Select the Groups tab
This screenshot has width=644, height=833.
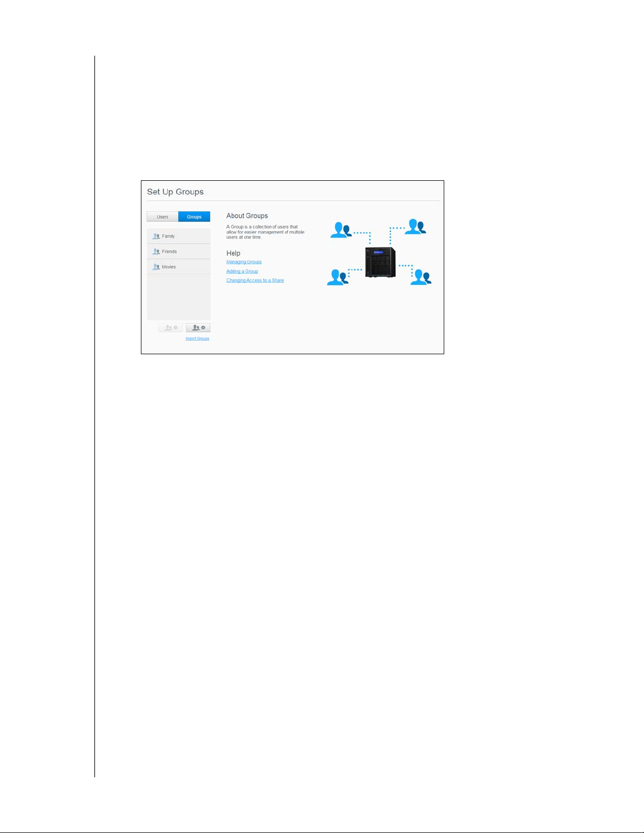point(194,217)
